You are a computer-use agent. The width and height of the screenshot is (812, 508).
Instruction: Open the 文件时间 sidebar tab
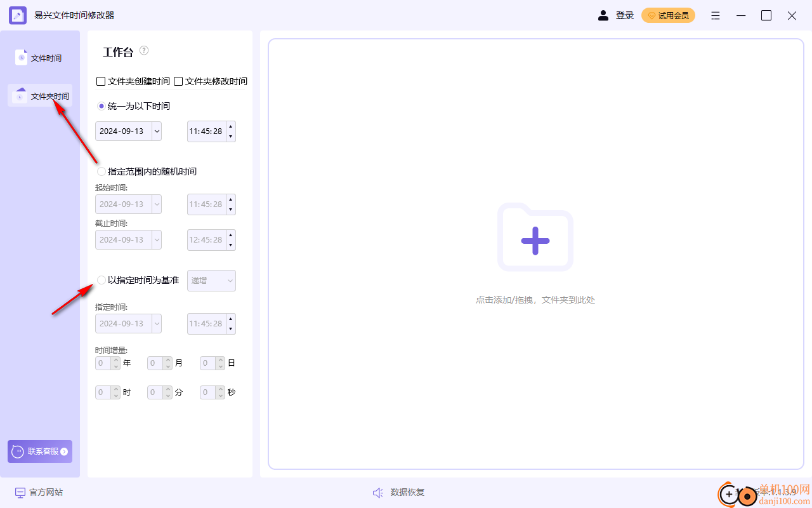(40, 58)
